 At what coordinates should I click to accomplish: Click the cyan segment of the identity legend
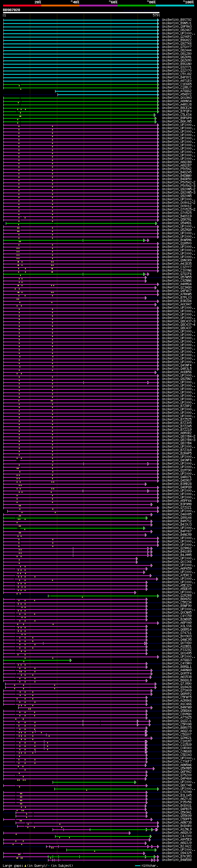(x=175, y=6)
